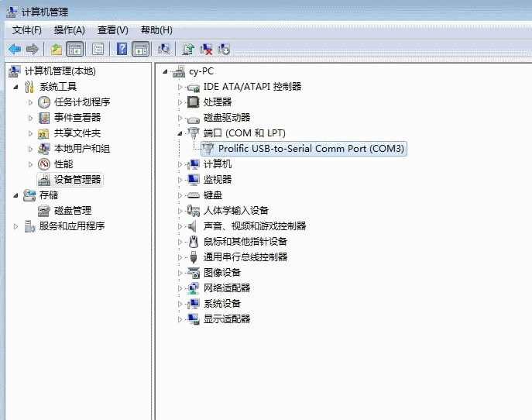Open the 查看(V) menu
The height and width of the screenshot is (420, 532).
pos(112,30)
